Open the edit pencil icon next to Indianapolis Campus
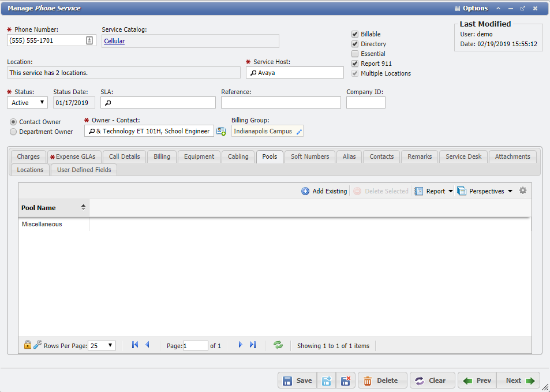Image resolution: width=550 pixels, height=392 pixels. (x=298, y=130)
